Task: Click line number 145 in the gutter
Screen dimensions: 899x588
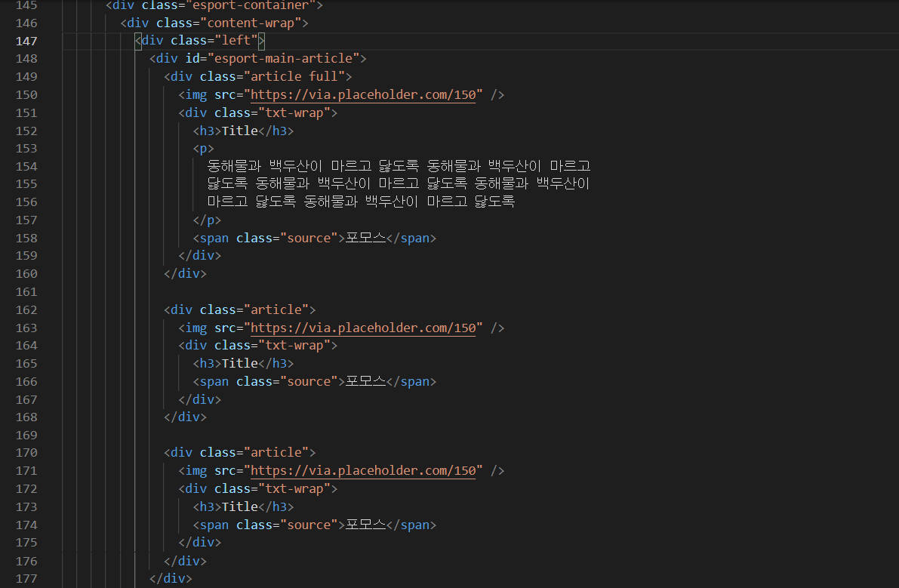Action: (26, 5)
